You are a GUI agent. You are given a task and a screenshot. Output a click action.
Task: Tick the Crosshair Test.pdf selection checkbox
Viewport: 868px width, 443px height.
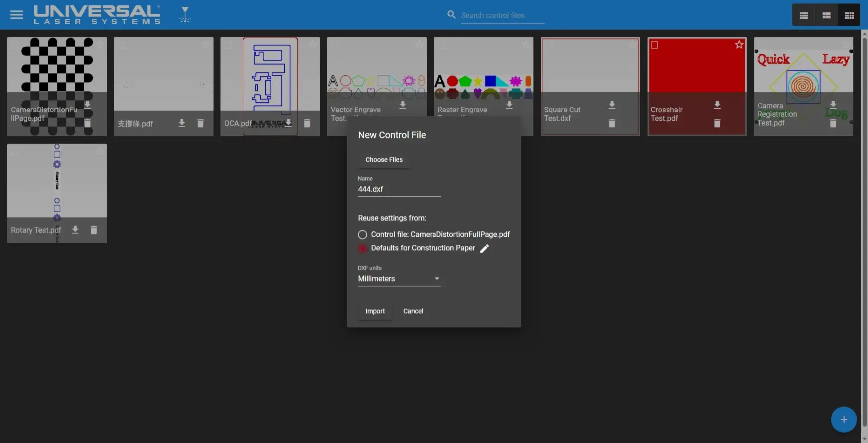[654, 45]
